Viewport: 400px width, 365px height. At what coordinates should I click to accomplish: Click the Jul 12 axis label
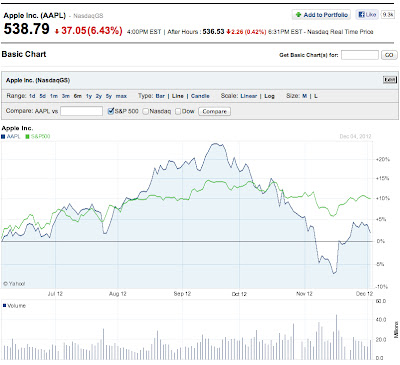coord(55,294)
